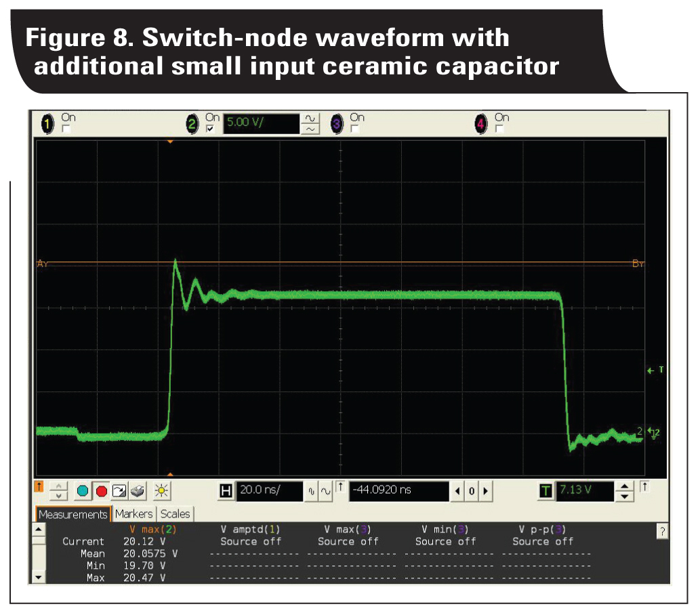Open trigger settings via the T icon
This screenshot has width=700, height=615.
[546, 490]
